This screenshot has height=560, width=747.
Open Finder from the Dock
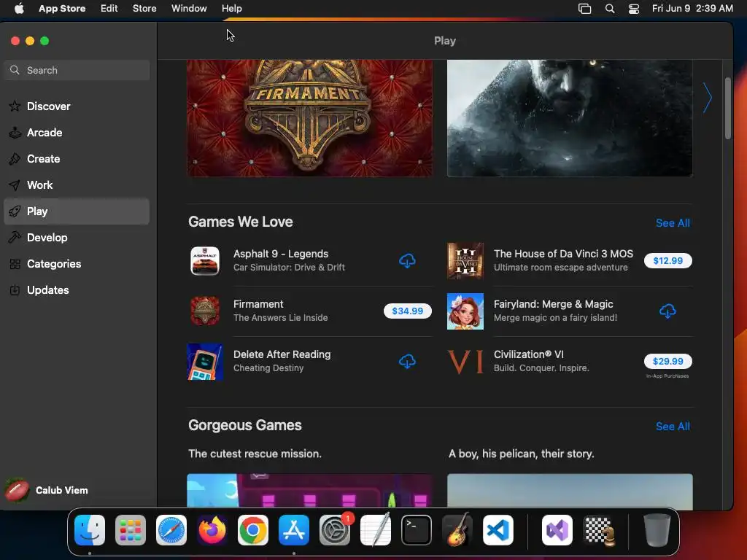(90, 530)
